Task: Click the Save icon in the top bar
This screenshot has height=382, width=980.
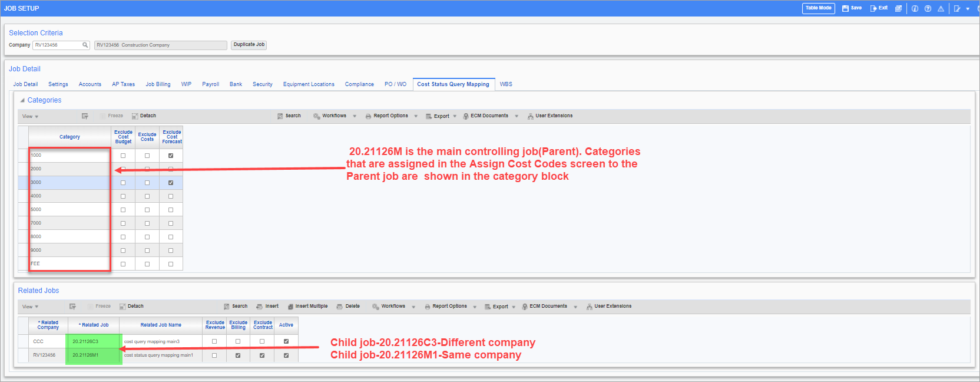Action: 845,8
